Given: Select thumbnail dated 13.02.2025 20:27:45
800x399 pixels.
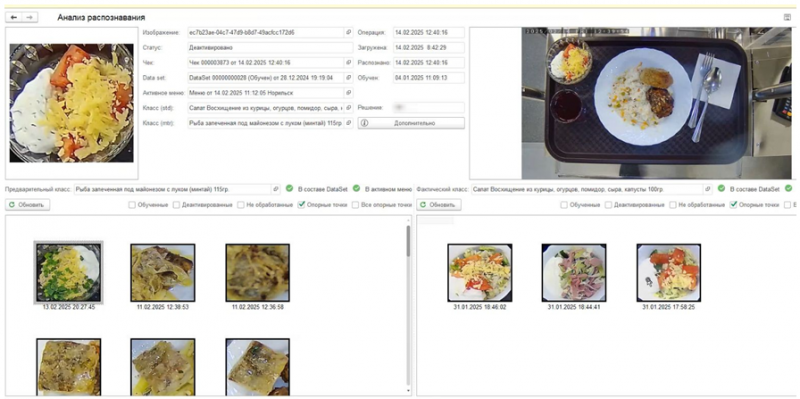Looking at the screenshot, I should (68, 272).
